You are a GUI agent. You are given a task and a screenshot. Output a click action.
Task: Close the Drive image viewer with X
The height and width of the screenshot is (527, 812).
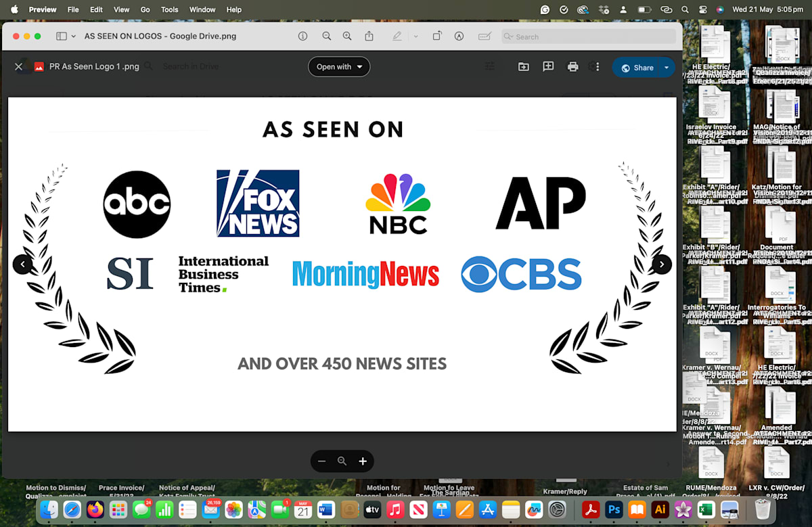click(x=18, y=67)
